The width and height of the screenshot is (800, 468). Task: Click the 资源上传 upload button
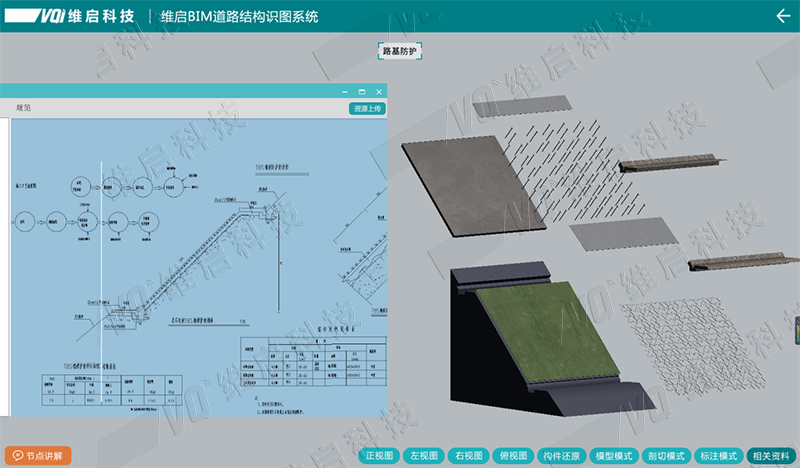pos(366,108)
